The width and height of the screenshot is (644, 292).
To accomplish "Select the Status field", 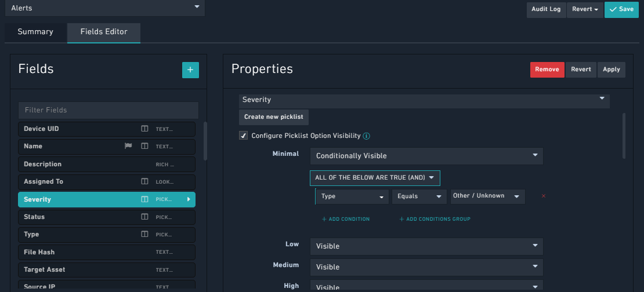I will point(107,217).
